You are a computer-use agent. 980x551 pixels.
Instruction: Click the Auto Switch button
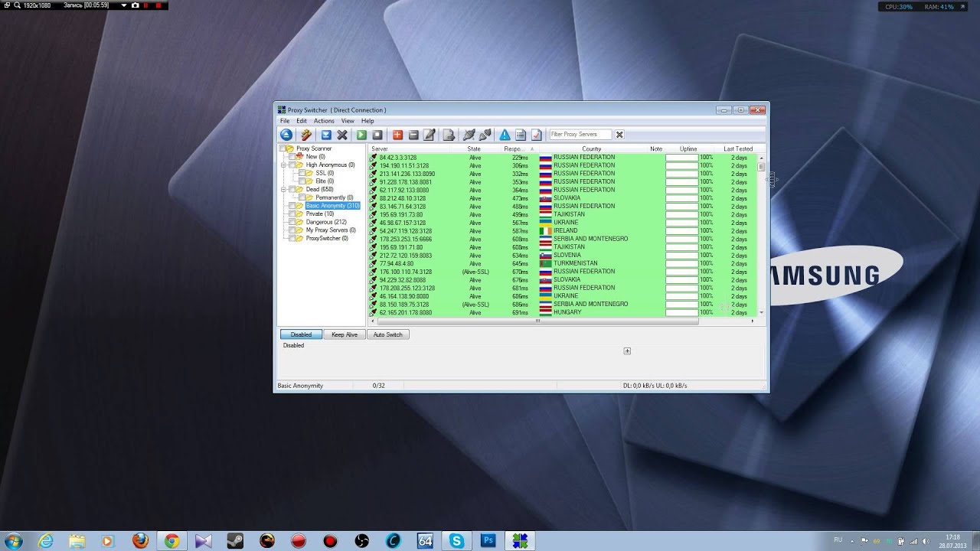coord(388,334)
